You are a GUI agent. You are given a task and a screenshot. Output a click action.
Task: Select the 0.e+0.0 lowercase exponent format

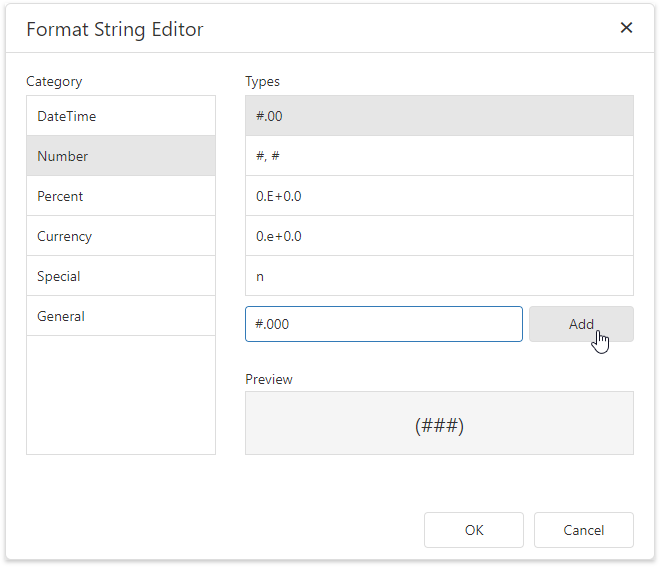[439, 236]
